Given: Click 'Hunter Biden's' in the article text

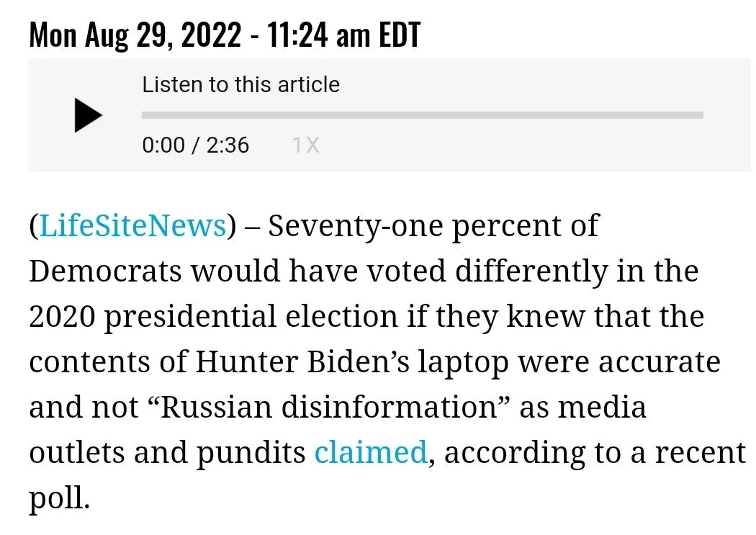Looking at the screenshot, I should 302,361.
